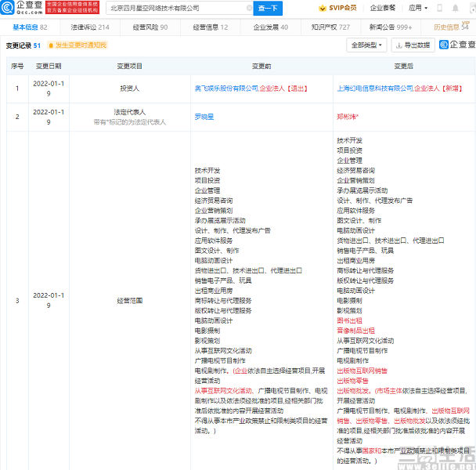Select the 投资人 change item cell

[130, 89]
